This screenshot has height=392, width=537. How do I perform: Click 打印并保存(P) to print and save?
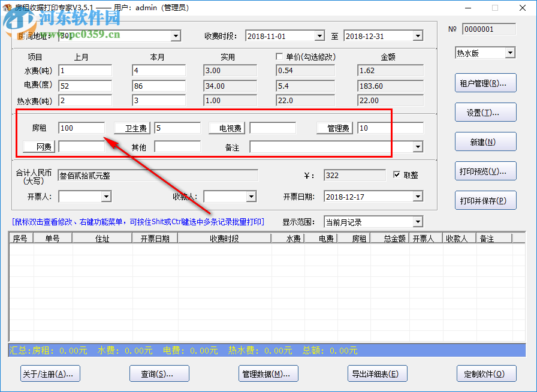(x=485, y=200)
